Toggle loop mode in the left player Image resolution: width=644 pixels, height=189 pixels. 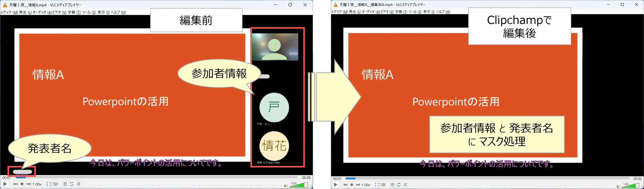(x=72, y=184)
